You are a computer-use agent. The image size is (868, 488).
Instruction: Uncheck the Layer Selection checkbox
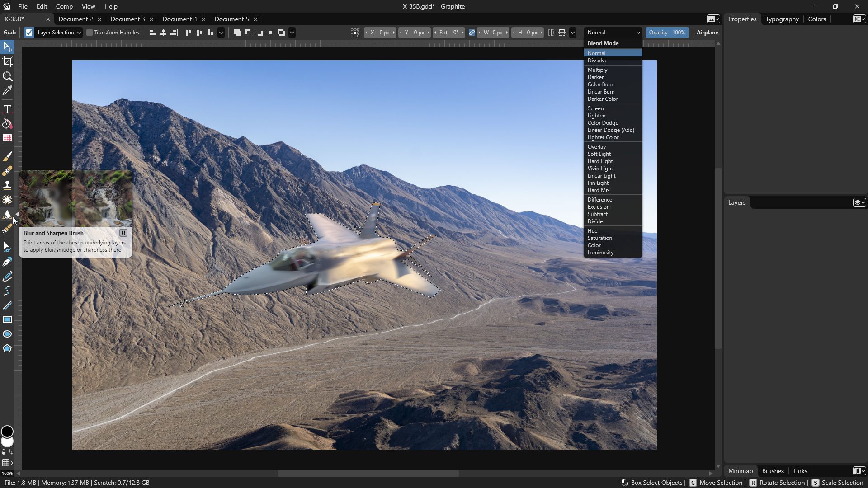pos(29,33)
